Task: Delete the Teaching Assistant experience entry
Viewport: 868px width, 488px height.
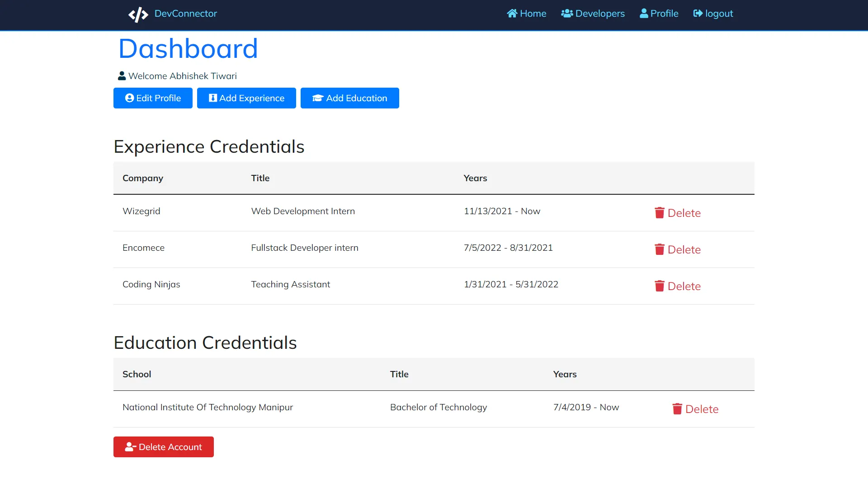Action: pyautogui.click(x=678, y=286)
